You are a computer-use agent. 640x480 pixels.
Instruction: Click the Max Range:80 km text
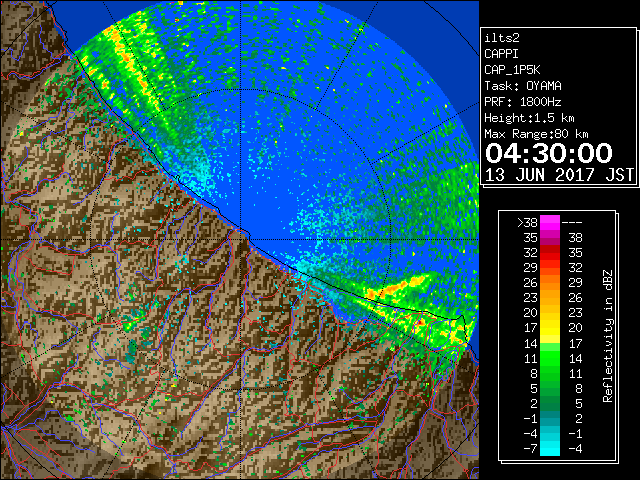coord(536,134)
